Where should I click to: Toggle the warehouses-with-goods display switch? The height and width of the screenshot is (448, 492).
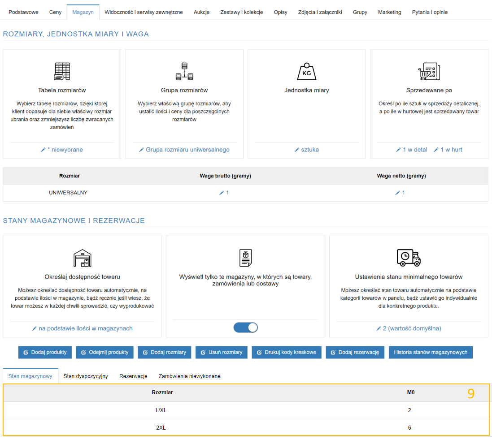click(x=245, y=327)
